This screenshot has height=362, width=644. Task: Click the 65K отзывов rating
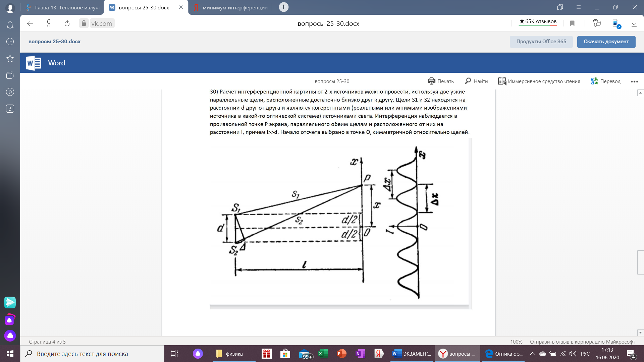point(538,21)
